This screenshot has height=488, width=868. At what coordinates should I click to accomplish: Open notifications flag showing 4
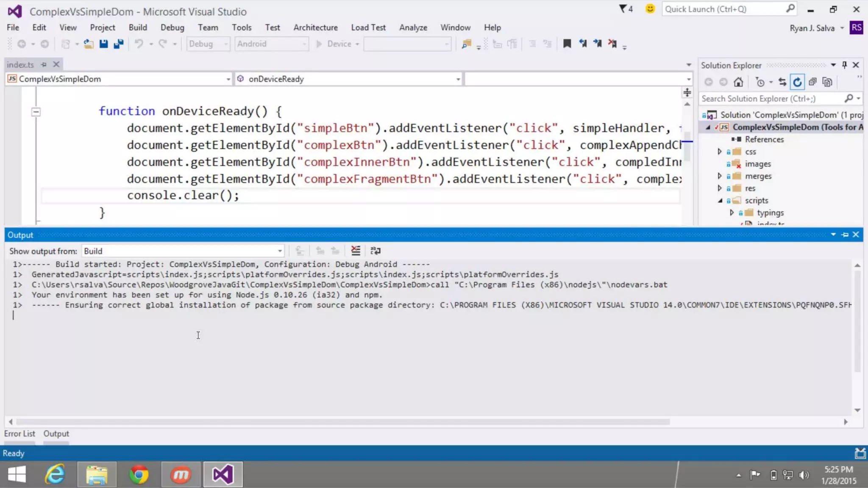pos(626,9)
